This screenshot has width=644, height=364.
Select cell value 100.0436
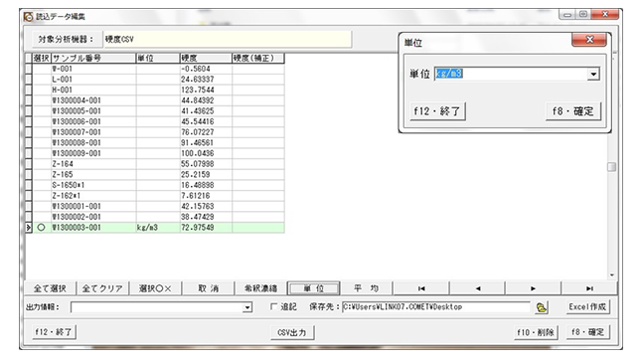[x=206, y=153]
